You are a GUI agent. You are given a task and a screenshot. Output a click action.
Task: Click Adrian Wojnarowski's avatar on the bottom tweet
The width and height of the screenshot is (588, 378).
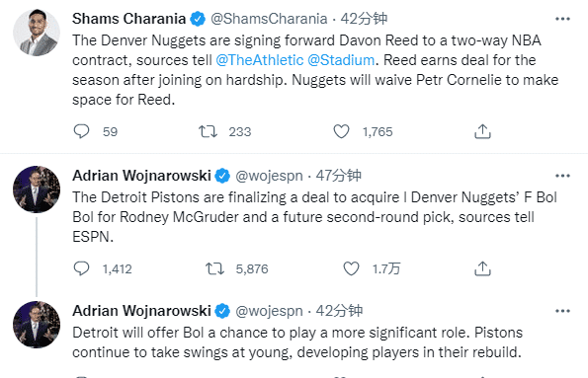click(37, 325)
